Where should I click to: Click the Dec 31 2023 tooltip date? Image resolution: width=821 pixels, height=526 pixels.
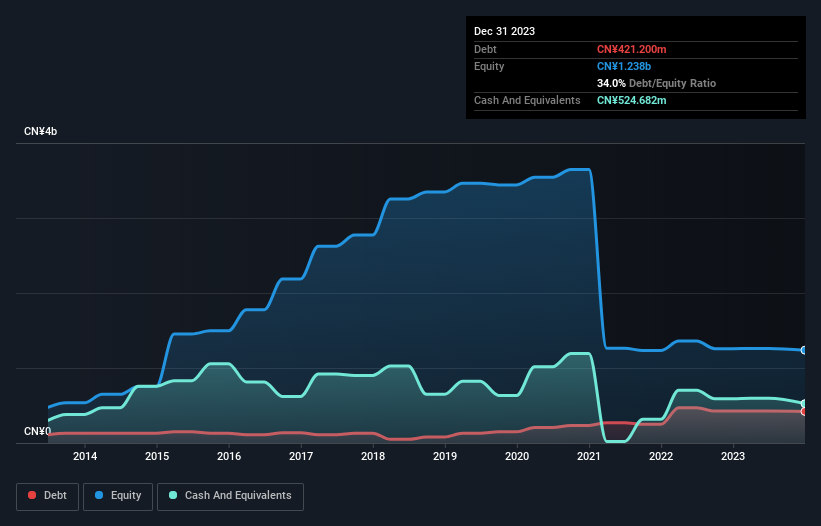504,31
